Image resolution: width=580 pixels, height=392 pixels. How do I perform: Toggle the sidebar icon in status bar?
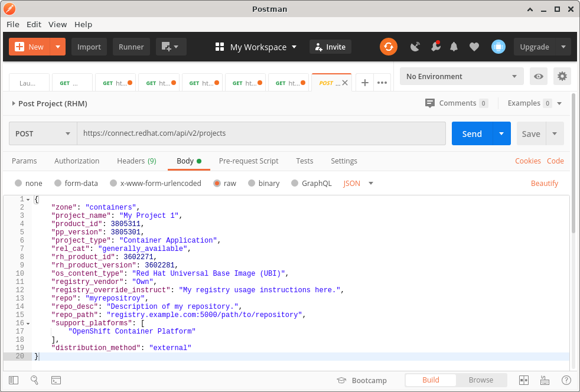pyautogui.click(x=14, y=380)
